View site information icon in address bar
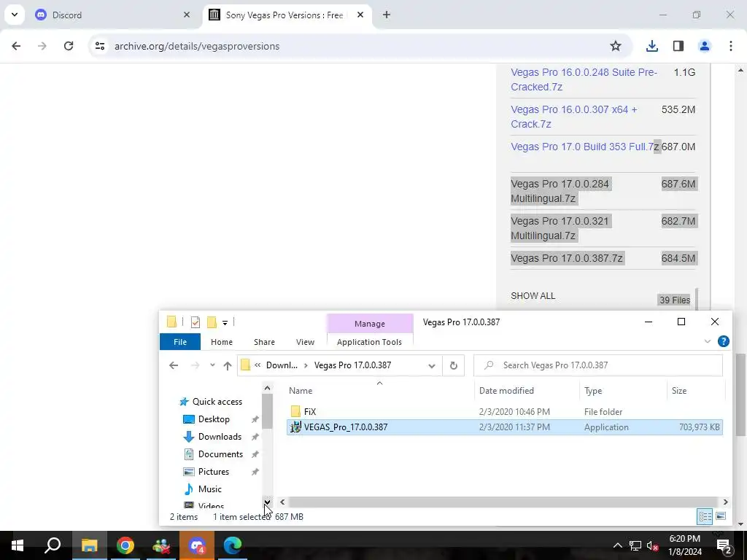Viewport: 747px width, 560px height. [x=99, y=46]
